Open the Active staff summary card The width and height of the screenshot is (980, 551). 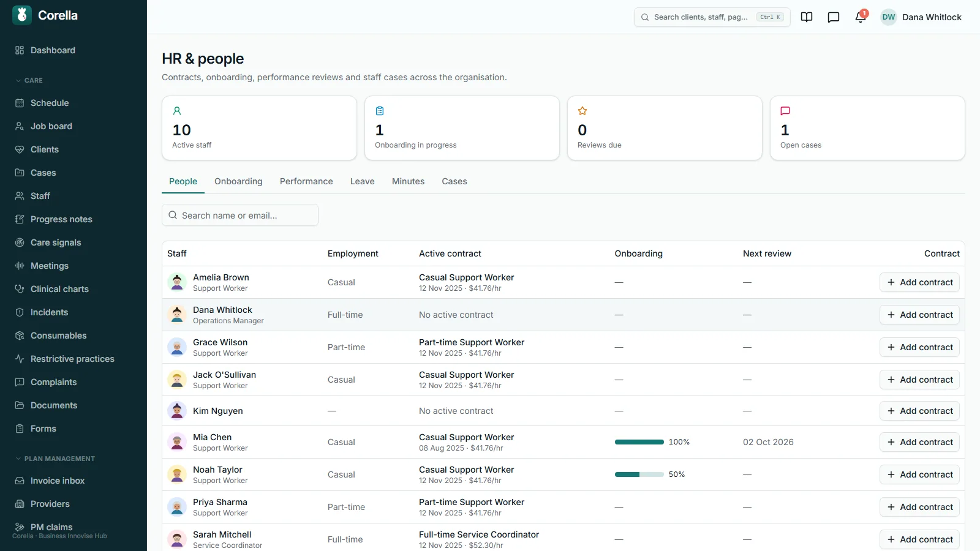point(259,128)
